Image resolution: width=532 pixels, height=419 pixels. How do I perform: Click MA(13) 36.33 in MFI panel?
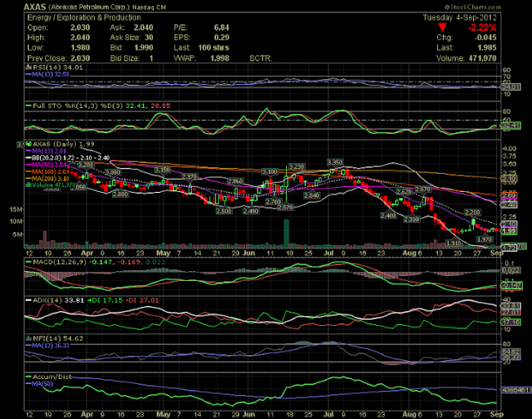51,345
